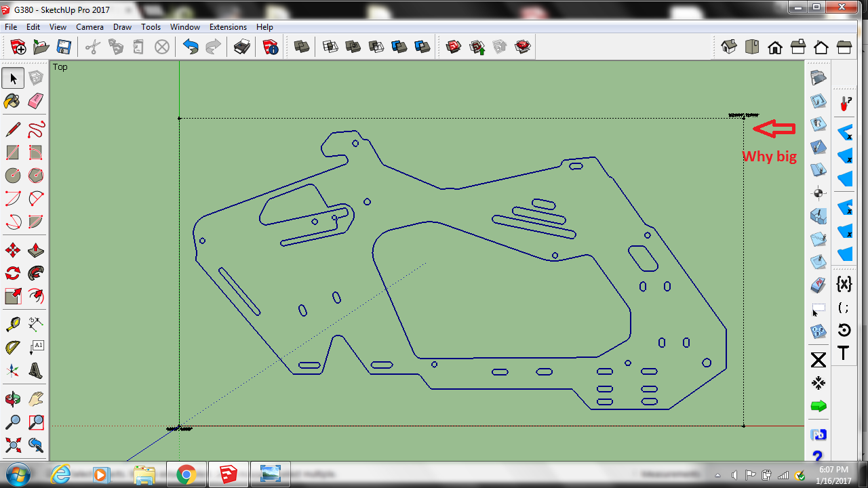Viewport: 868px width, 488px height.
Task: Click the Windows Start button
Action: (18, 474)
